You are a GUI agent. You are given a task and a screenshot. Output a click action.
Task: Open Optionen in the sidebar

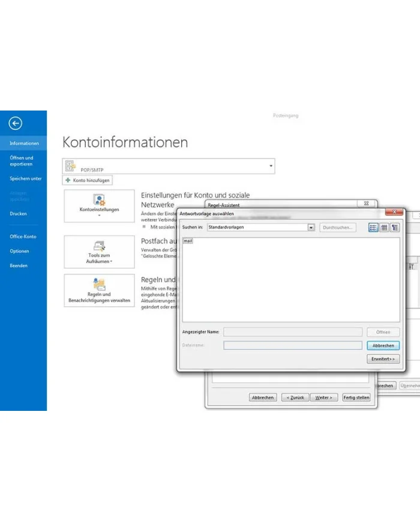point(19,251)
